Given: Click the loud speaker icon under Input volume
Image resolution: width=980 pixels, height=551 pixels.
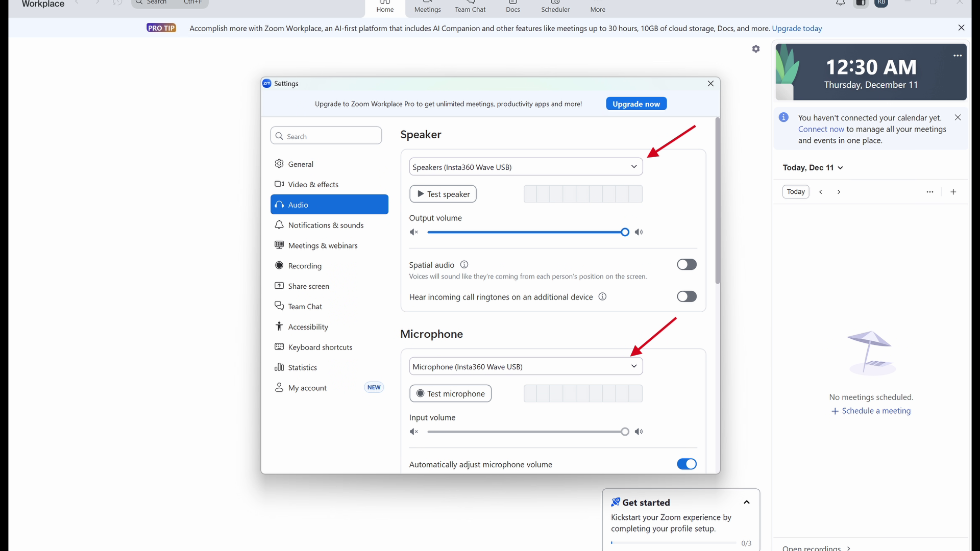Looking at the screenshot, I should click(x=639, y=432).
